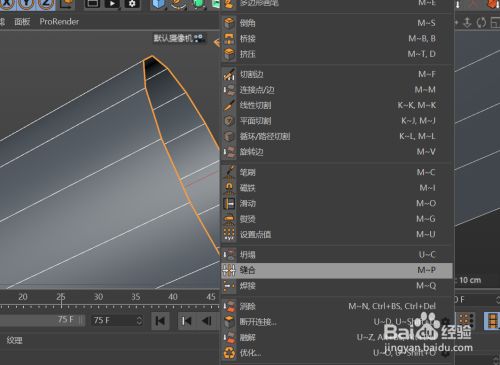Select 熨烫 (Iron) menu entry

pos(337,219)
